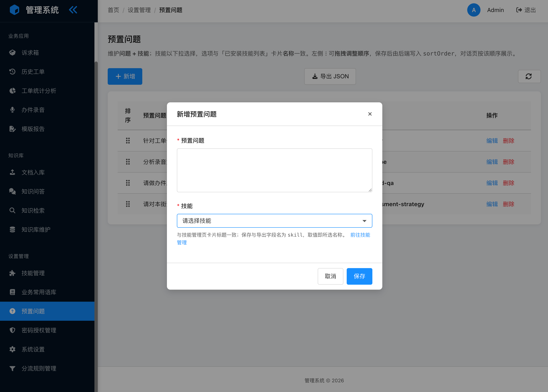
Task: Click 编辑 in the 请对本街 row
Action: pos(492,204)
